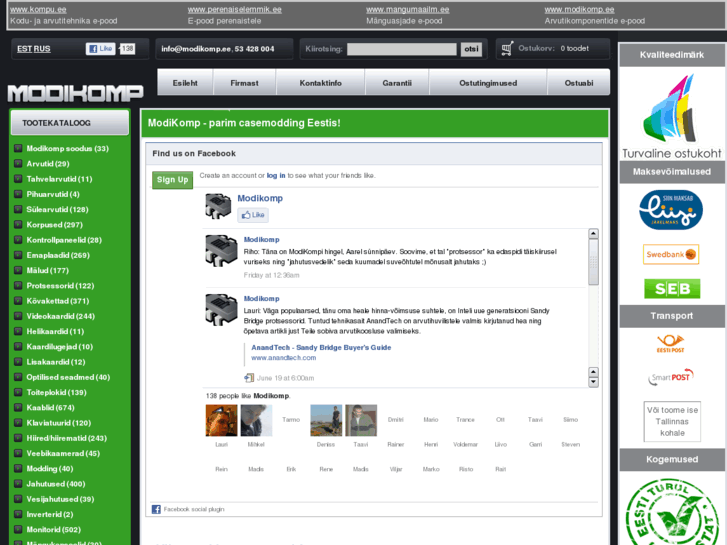
Task: Open the Turvaline ostukoht quality mark
Action: (672, 115)
